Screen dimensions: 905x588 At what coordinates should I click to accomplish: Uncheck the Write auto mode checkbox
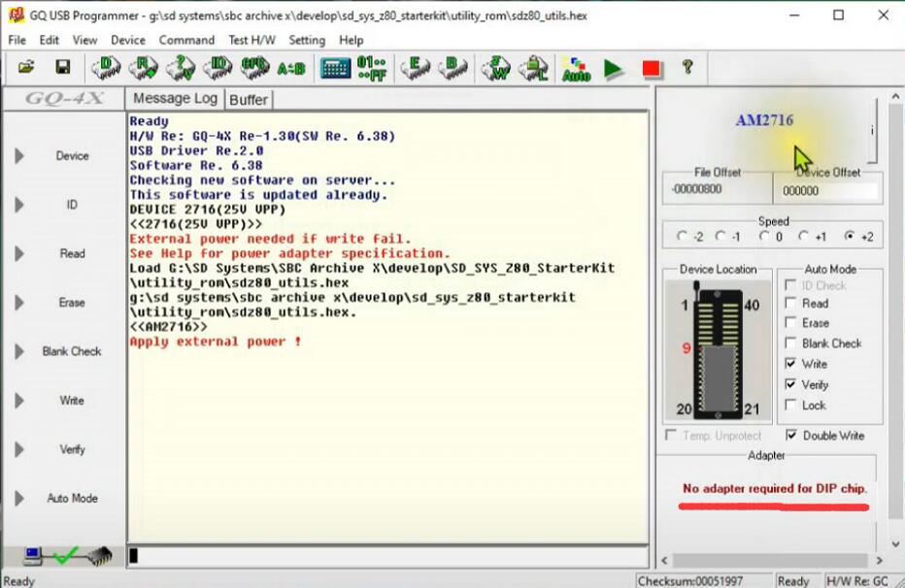point(790,363)
